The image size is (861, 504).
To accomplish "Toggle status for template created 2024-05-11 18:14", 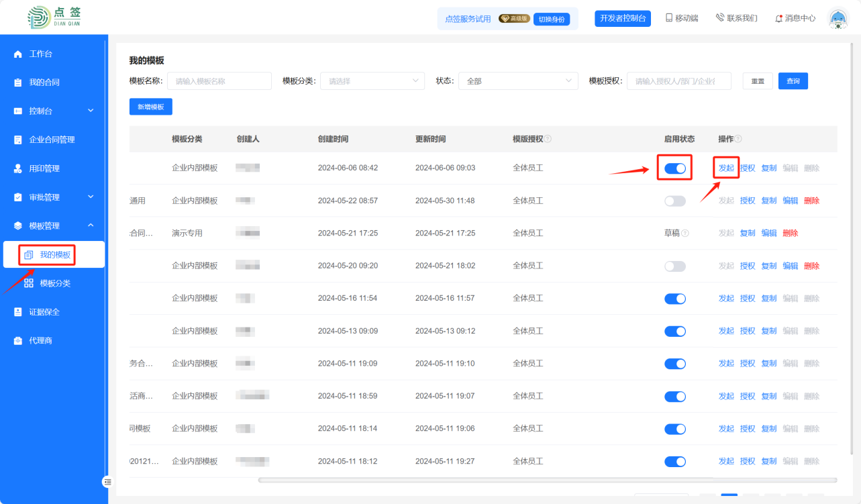I will click(675, 429).
